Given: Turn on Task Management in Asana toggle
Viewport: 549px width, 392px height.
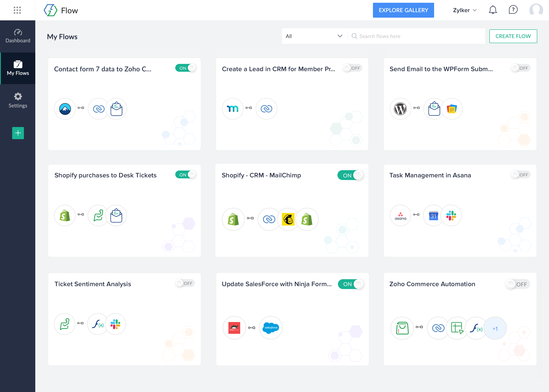Looking at the screenshot, I should pyautogui.click(x=521, y=174).
